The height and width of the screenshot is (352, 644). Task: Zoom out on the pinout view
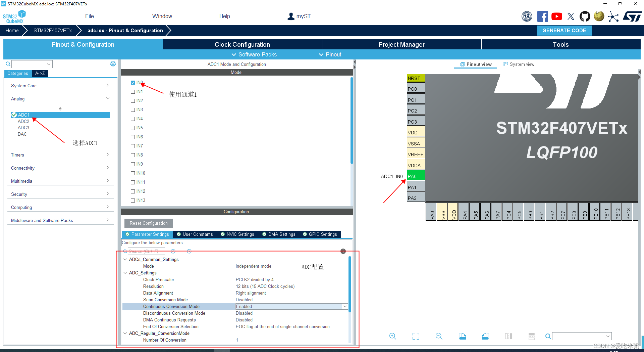tap(439, 336)
